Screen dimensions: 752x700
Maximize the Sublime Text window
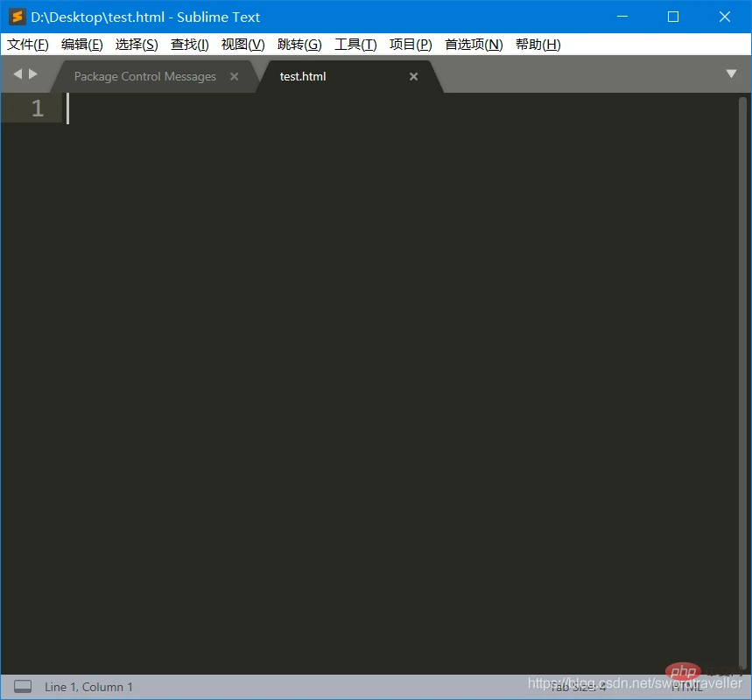pos(673,17)
